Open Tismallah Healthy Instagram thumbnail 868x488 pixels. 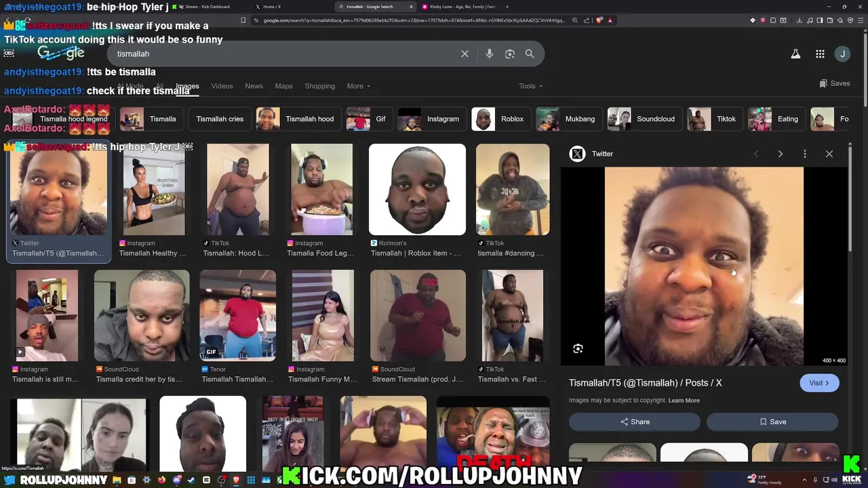point(153,189)
